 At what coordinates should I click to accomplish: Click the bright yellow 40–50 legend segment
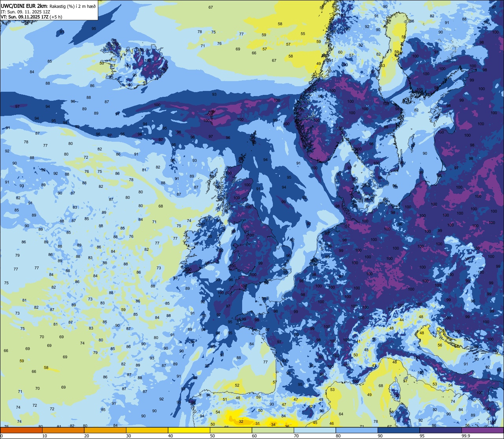189,430
